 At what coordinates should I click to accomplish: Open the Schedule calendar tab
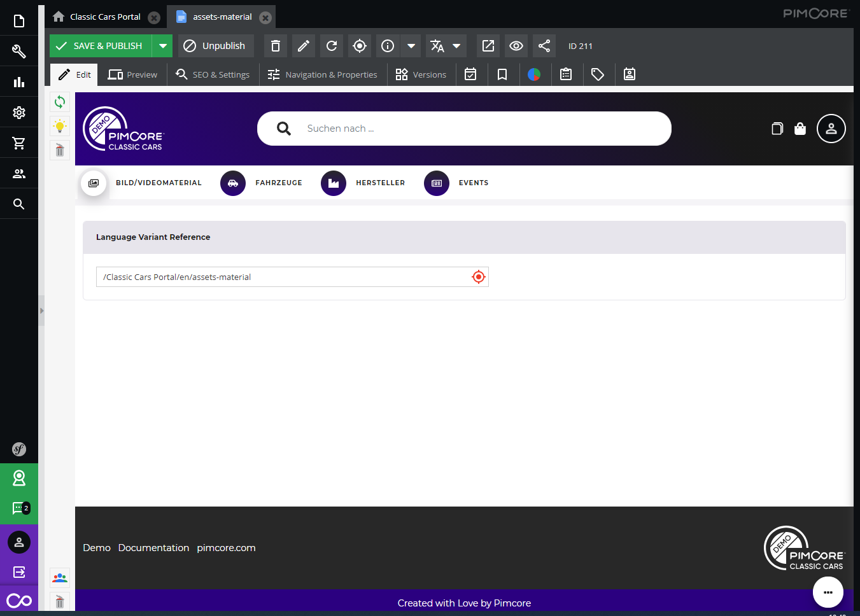470,74
